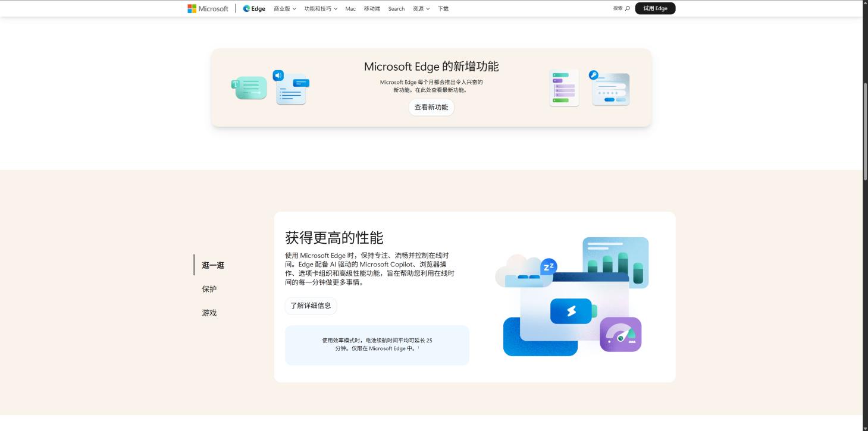This screenshot has height=431, width=868.
Task: Expand the 功能和技巧 dropdown
Action: 321,9
